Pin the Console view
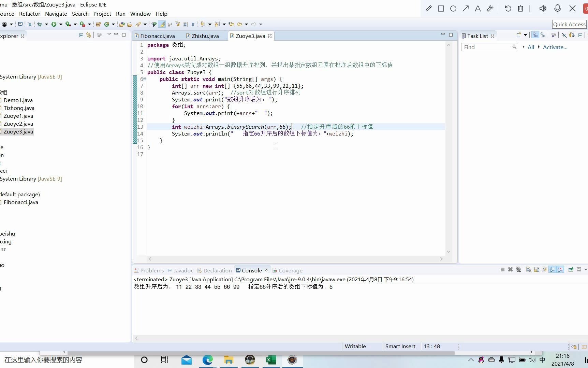This screenshot has width=588, height=368. pyautogui.click(x=571, y=269)
